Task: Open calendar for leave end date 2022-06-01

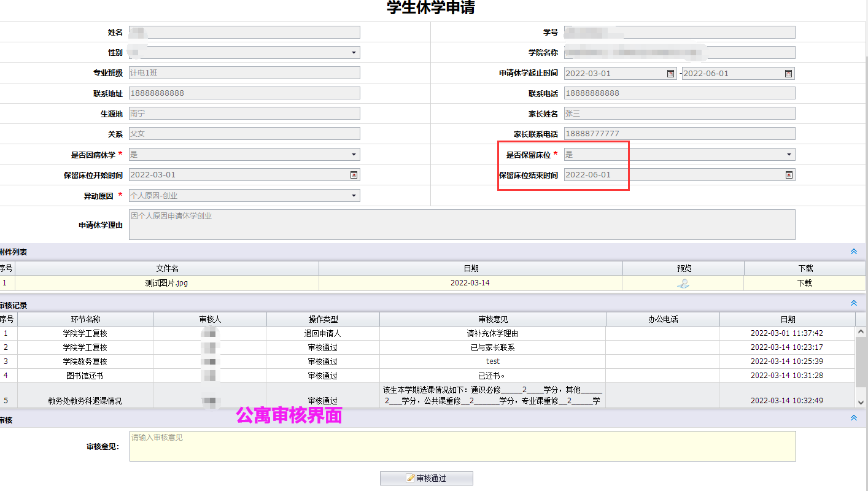Action: pos(788,74)
